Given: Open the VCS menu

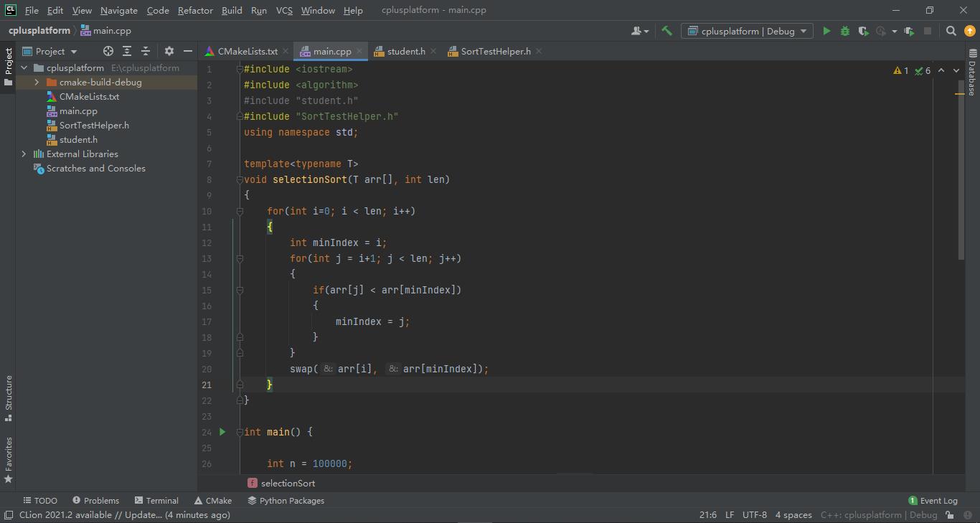Looking at the screenshot, I should (x=284, y=10).
